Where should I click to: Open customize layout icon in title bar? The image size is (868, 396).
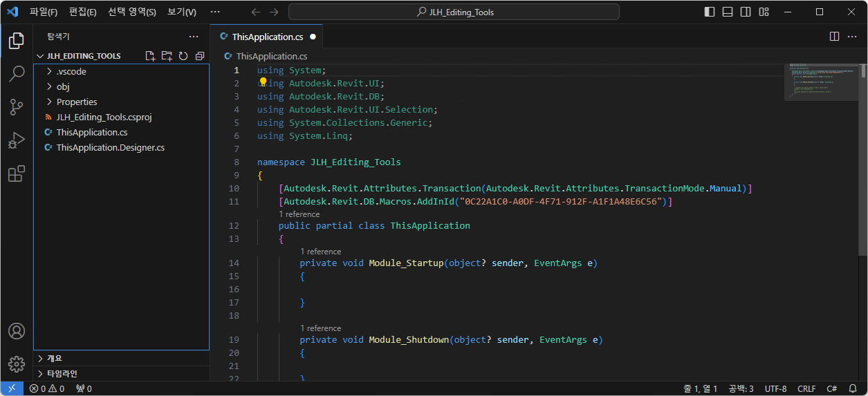pyautogui.click(x=764, y=12)
